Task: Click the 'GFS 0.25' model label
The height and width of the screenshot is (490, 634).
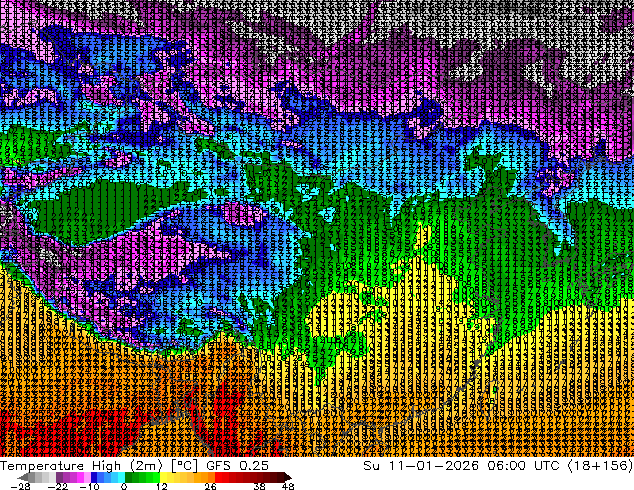Action: (x=237, y=466)
